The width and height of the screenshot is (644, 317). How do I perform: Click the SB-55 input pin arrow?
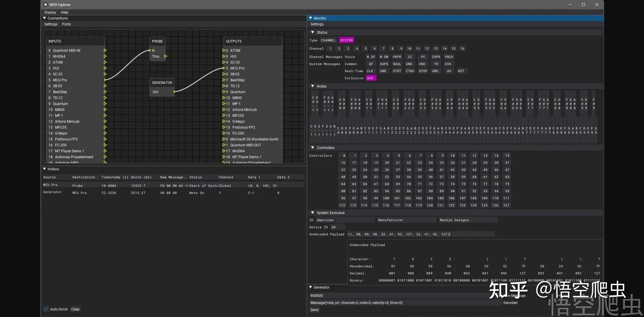coord(105,86)
